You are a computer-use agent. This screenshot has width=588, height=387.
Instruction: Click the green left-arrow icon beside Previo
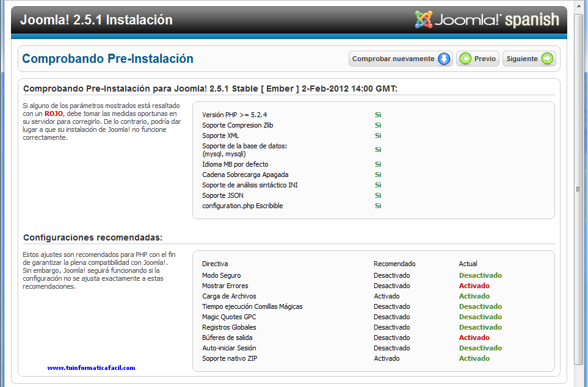click(x=465, y=59)
